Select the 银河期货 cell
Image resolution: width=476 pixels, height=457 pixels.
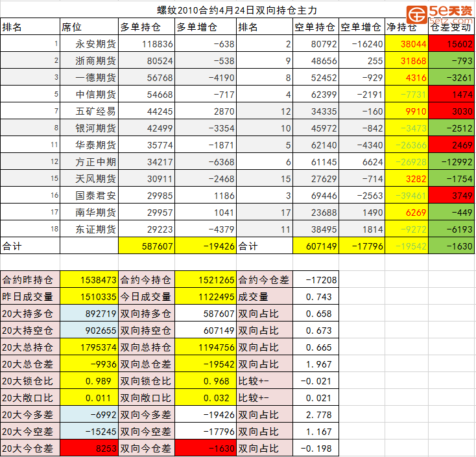click(89, 128)
